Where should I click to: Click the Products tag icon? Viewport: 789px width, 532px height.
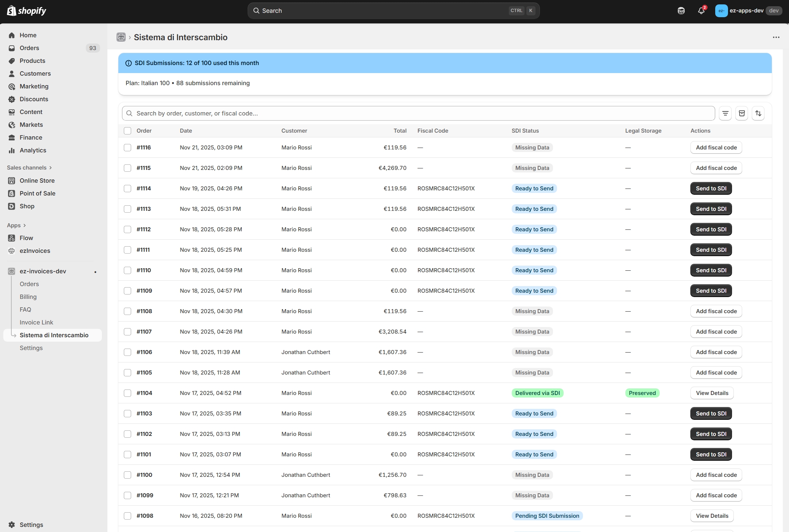coord(12,61)
